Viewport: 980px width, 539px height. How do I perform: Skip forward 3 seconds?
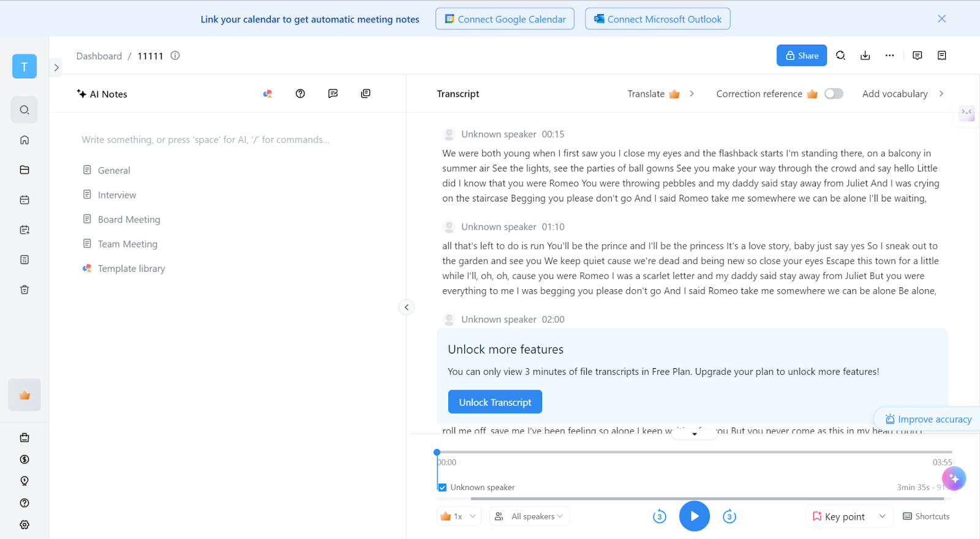point(729,516)
